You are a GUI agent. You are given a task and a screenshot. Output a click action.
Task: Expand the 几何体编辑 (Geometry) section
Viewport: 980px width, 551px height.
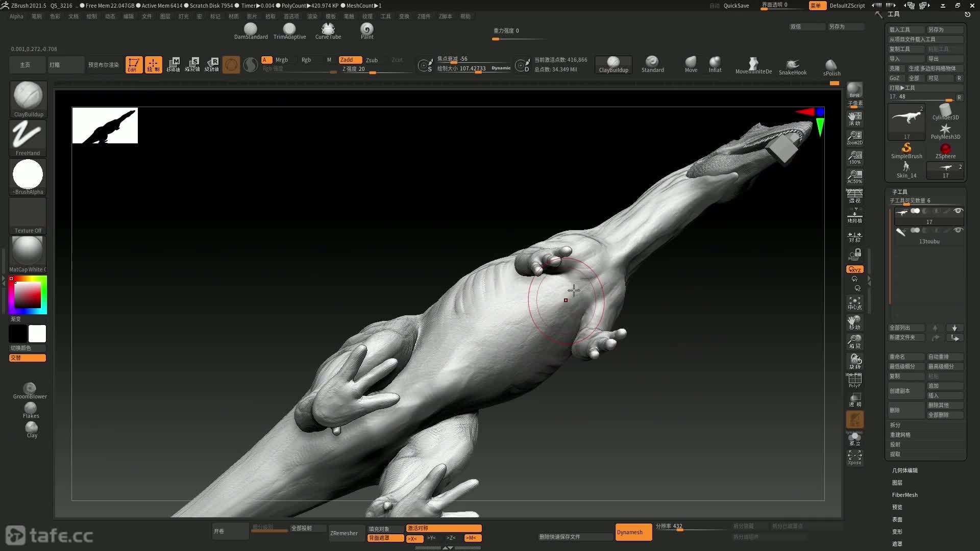pos(904,470)
